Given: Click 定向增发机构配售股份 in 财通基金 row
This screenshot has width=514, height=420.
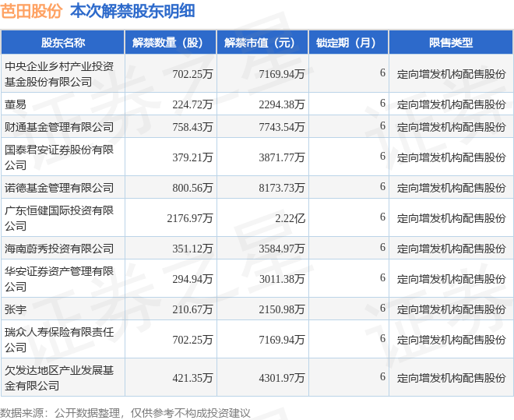Looking at the screenshot, I should pyautogui.click(x=452, y=127).
